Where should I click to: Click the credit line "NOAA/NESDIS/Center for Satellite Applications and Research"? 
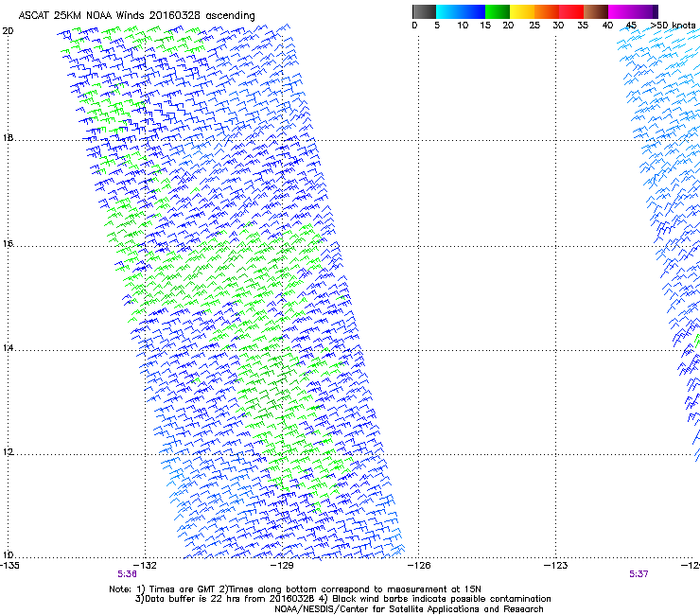coord(409,609)
